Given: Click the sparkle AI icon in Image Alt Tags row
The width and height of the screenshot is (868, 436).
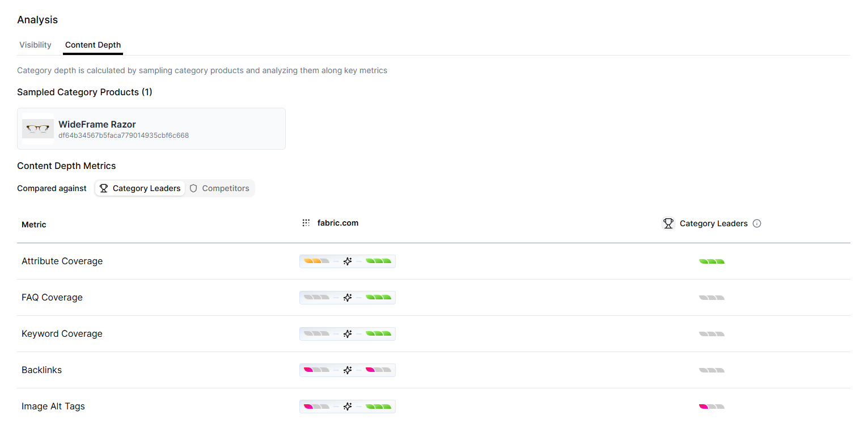Looking at the screenshot, I should point(348,406).
